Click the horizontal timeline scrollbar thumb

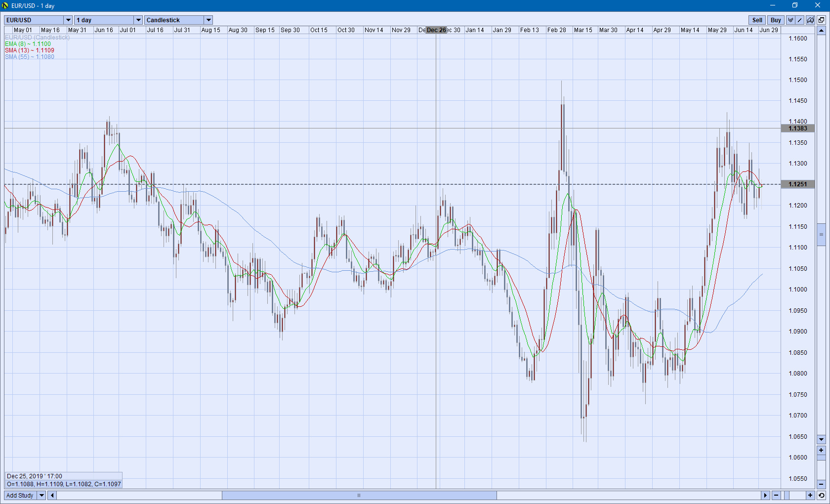[359, 496]
